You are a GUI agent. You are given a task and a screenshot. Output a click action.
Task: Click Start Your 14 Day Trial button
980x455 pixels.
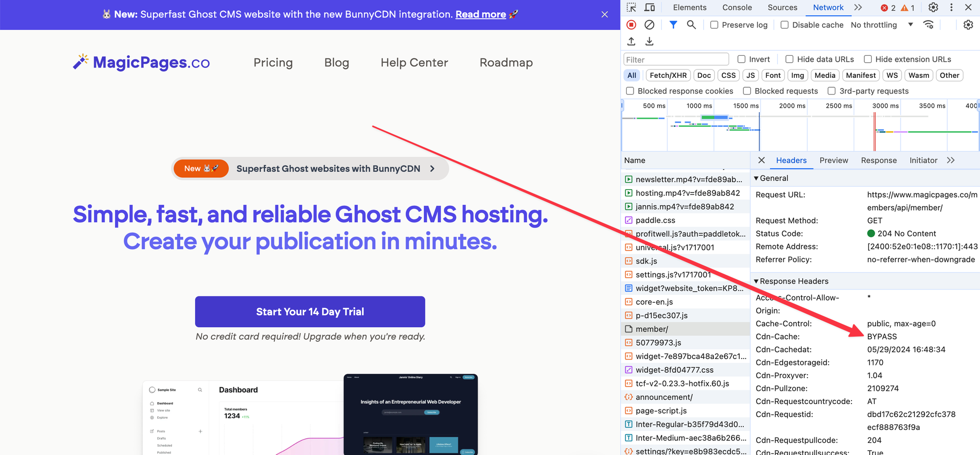coord(310,311)
